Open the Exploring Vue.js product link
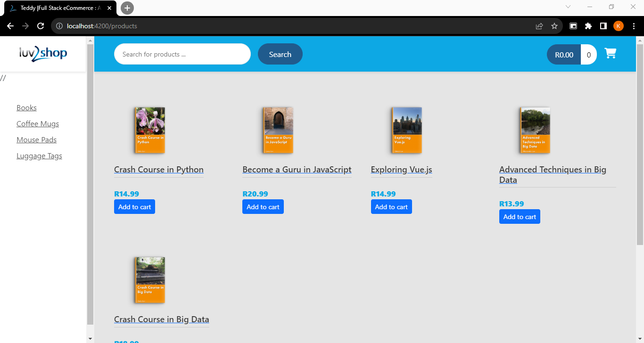This screenshot has width=644, height=343. click(x=401, y=170)
